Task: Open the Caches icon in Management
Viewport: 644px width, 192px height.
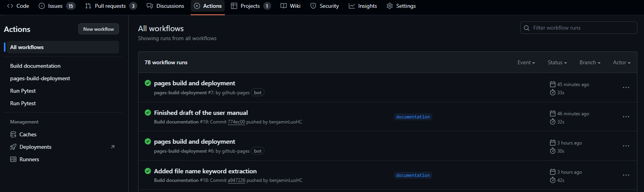Action: tap(13, 134)
